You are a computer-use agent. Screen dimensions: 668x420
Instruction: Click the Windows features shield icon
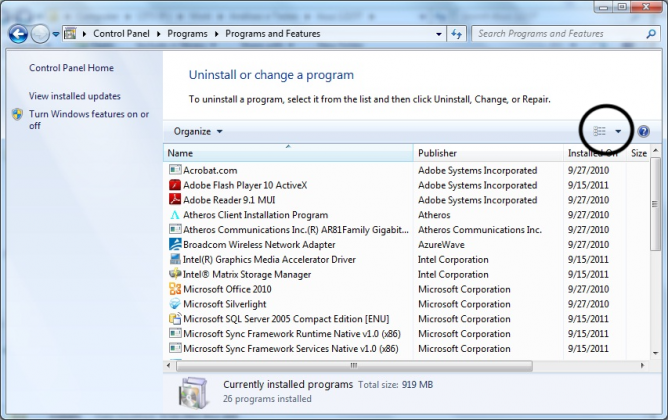[17, 114]
